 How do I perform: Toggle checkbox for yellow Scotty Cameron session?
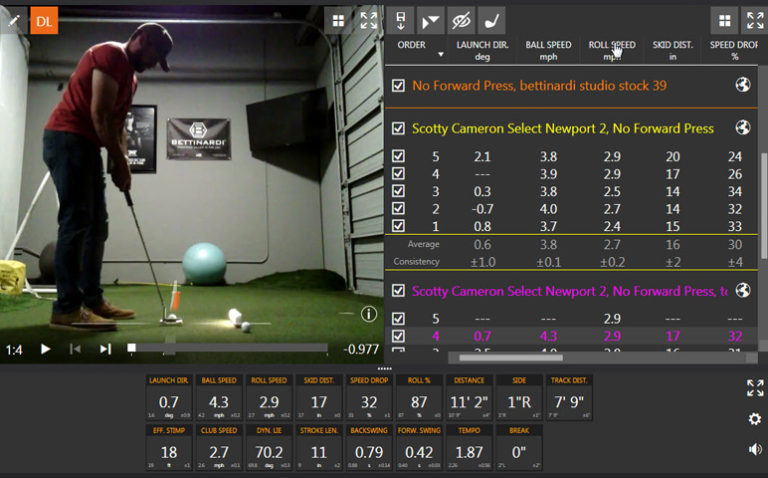pyautogui.click(x=398, y=129)
